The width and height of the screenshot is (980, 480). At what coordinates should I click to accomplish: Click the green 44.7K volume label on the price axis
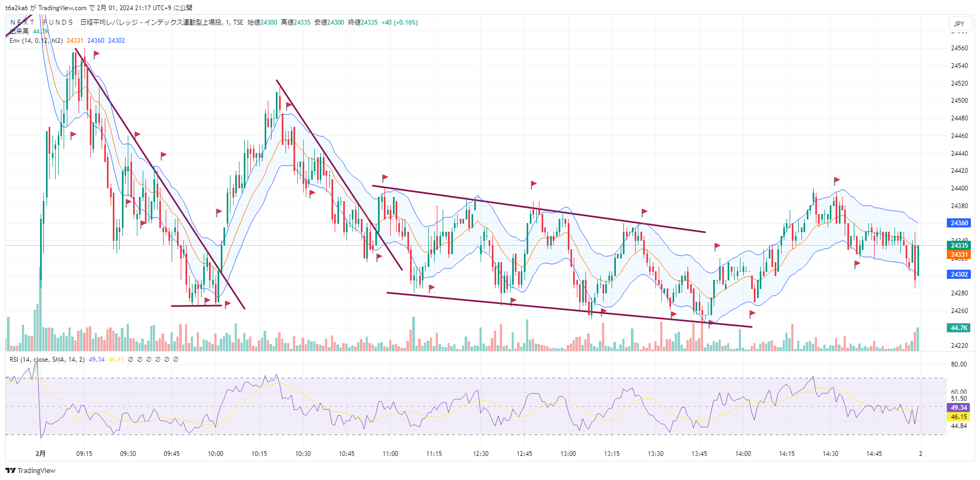point(959,327)
